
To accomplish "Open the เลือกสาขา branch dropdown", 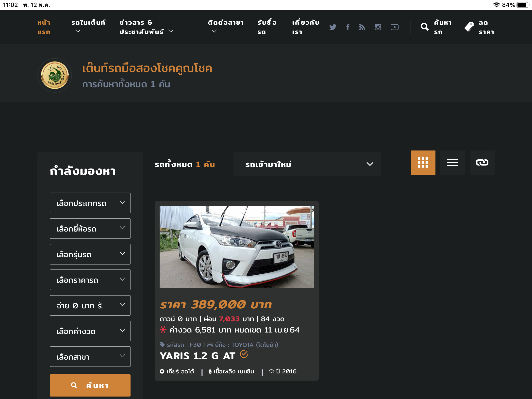I will [90, 357].
